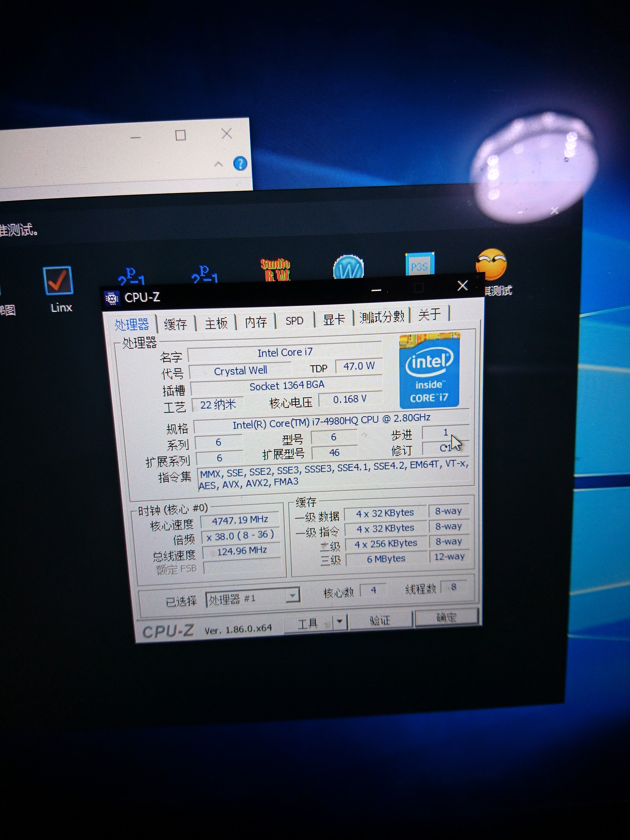Screen dimensions: 630x840
Task: Click the 4 x 256 KBytes L2 value
Action: point(386,544)
